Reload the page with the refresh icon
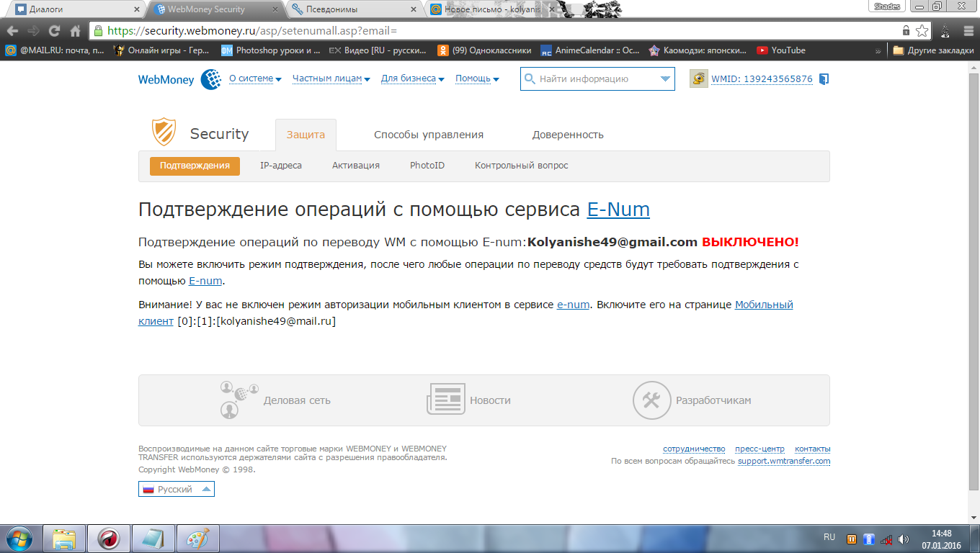Viewport: 980px width, 553px height. (54, 31)
